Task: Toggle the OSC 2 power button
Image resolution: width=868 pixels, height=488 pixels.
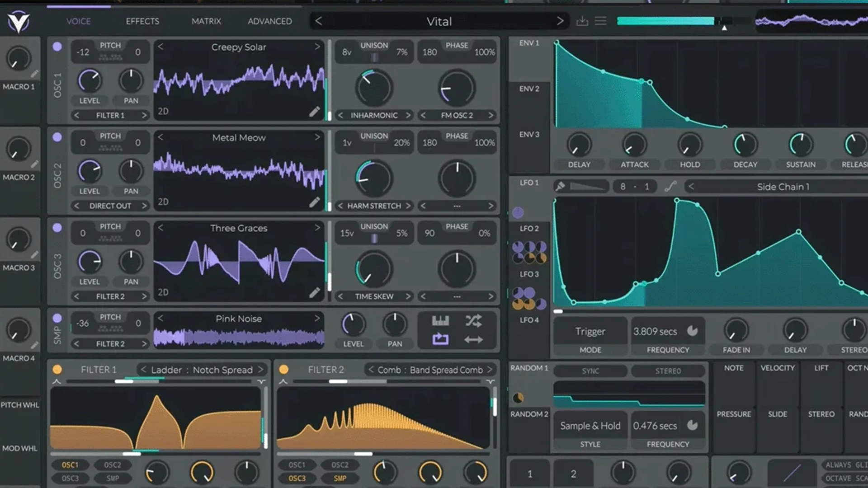Action: 57,138
